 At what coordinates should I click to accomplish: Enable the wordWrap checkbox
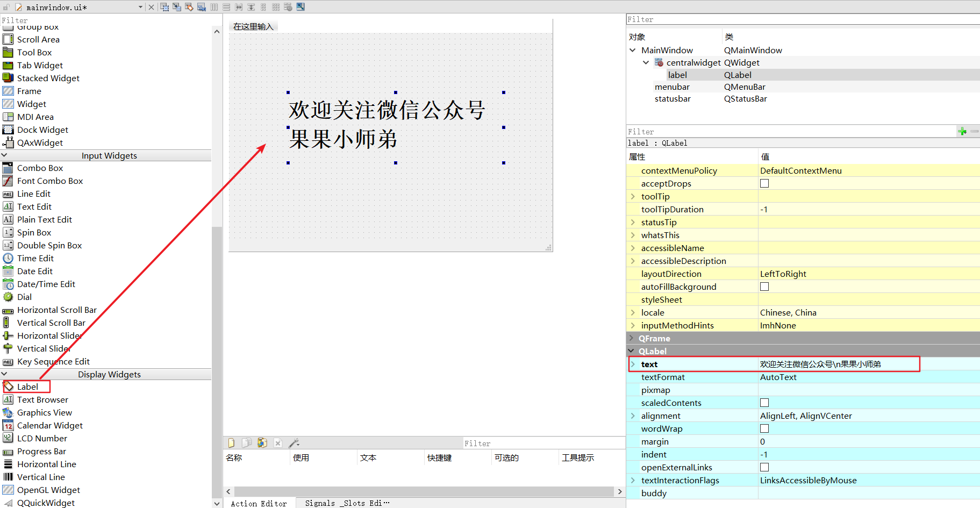764,428
